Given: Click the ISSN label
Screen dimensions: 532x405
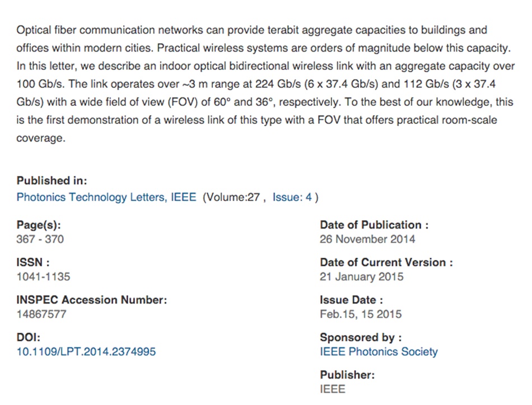Looking at the screenshot, I should [x=33, y=262].
